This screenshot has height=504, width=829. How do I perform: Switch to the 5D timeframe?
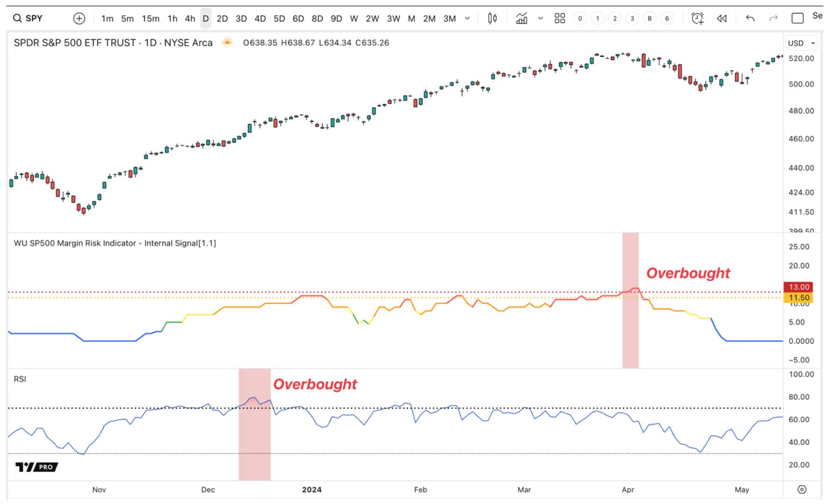(279, 19)
